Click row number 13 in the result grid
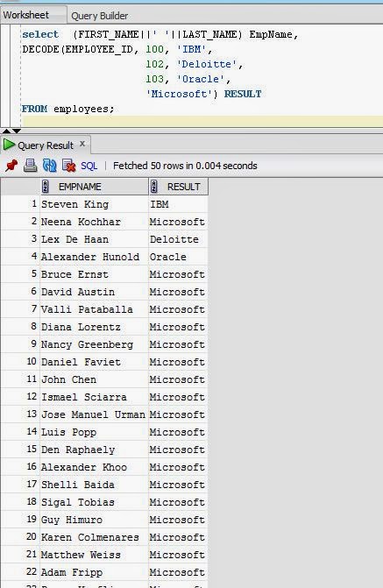Viewport: 383px width, 588px height. pos(20,414)
